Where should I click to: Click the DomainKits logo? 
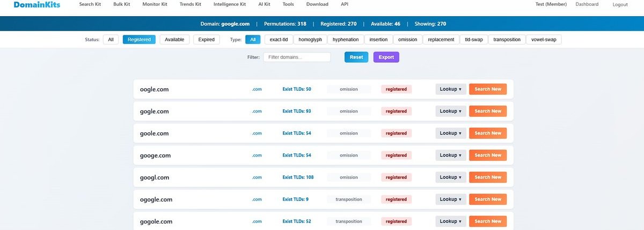click(x=37, y=4)
